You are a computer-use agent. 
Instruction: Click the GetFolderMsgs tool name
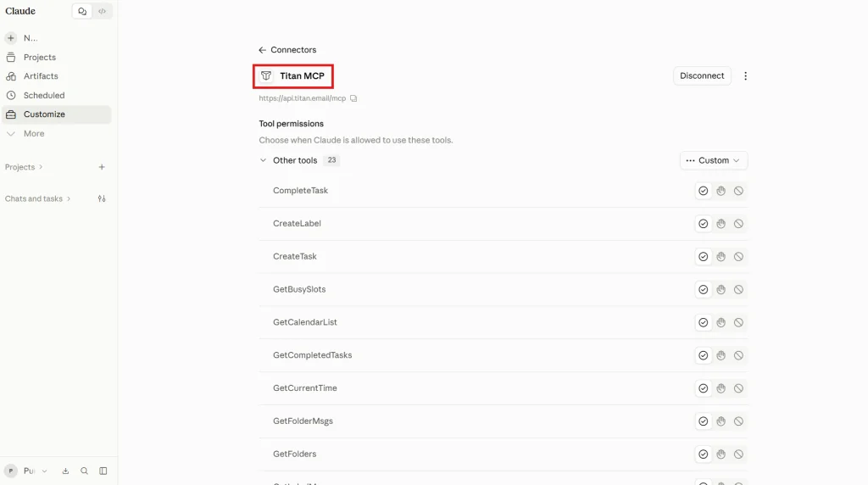tap(303, 421)
